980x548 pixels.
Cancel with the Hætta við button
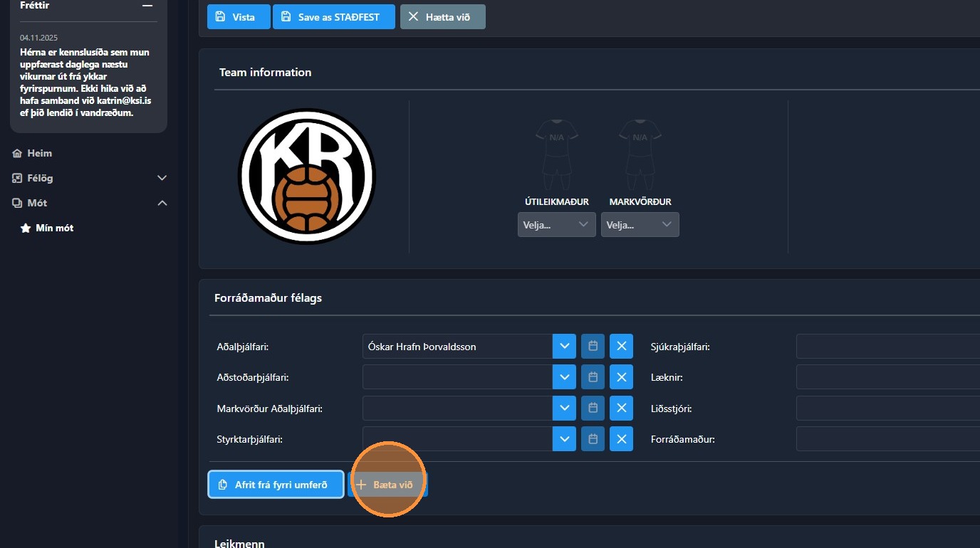pyautogui.click(x=443, y=17)
